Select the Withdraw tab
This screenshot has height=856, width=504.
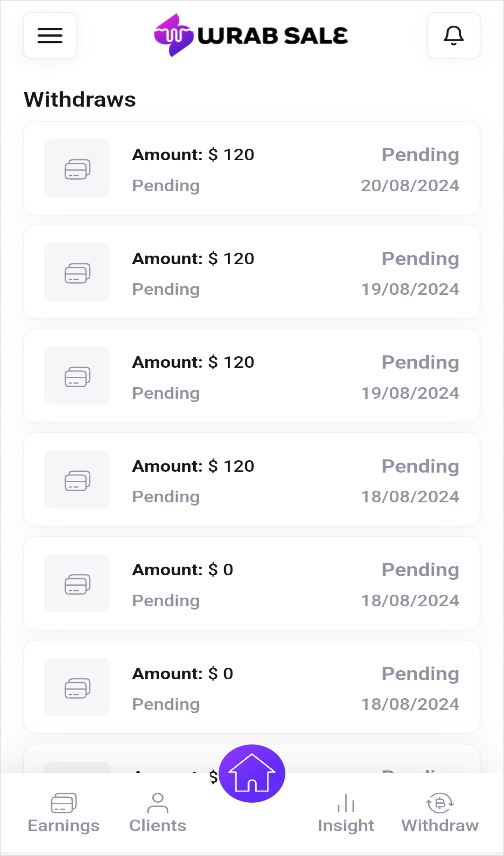[440, 812]
